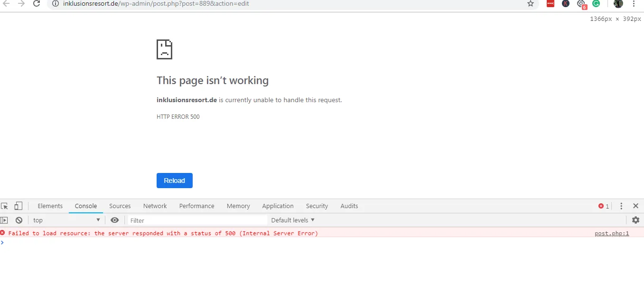Click the browser forward arrow
Screen dimensions: 644x296
click(21, 4)
